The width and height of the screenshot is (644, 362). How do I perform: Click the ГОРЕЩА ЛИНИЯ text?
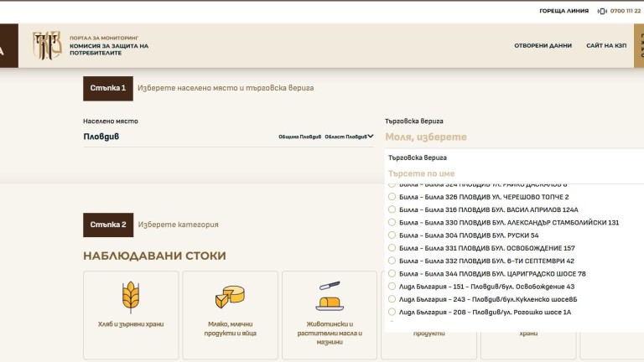[563, 11]
